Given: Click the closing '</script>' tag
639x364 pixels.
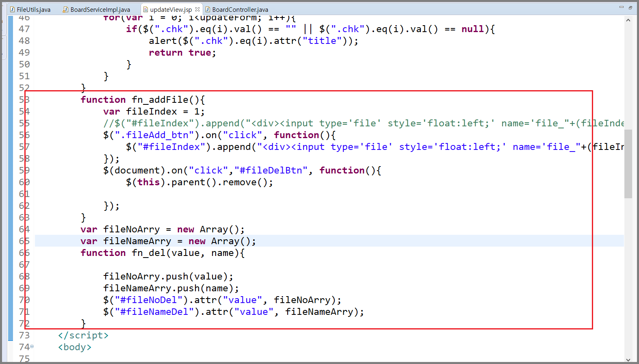Looking at the screenshot, I should [83, 335].
